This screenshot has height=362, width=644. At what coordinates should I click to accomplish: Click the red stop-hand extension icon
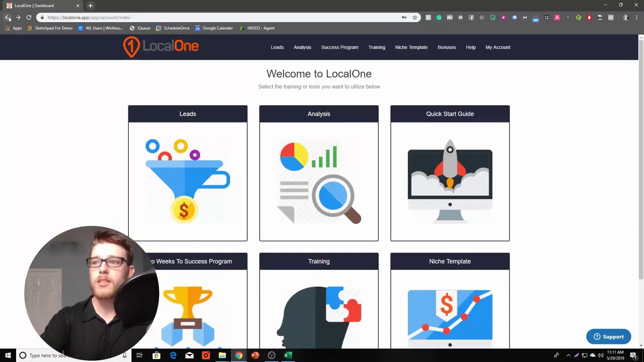[x=589, y=18]
